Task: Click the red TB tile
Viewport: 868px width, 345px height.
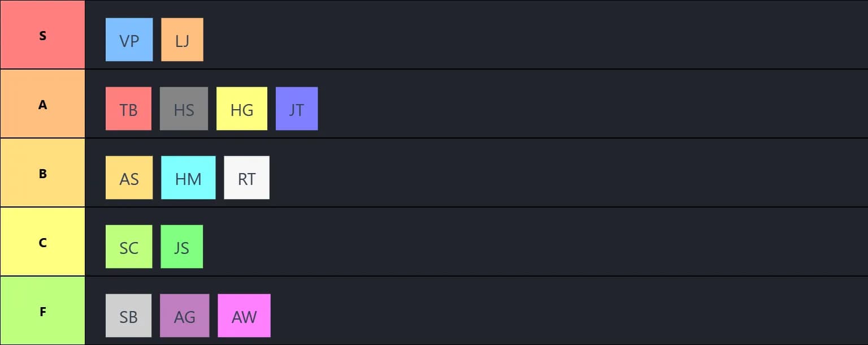Action: [128, 109]
